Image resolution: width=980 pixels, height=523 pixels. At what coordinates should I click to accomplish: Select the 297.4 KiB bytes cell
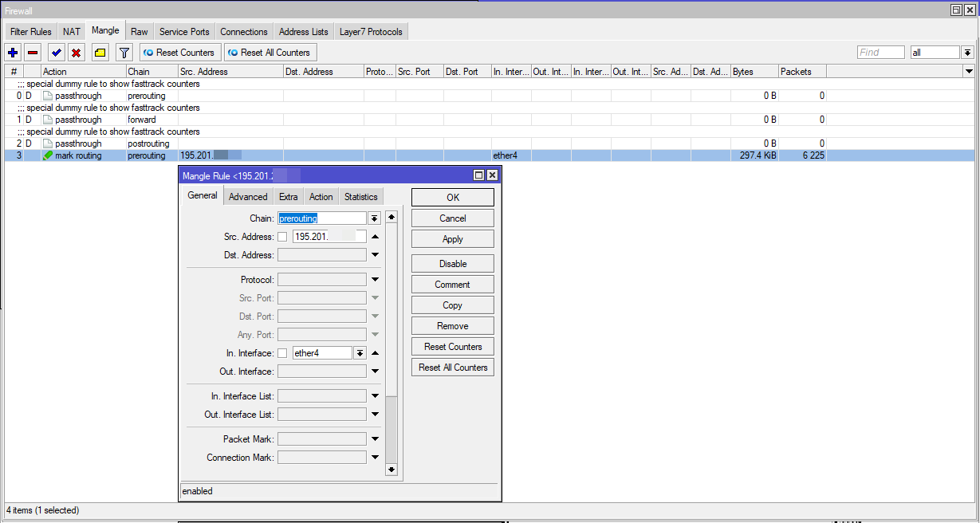[x=754, y=155]
